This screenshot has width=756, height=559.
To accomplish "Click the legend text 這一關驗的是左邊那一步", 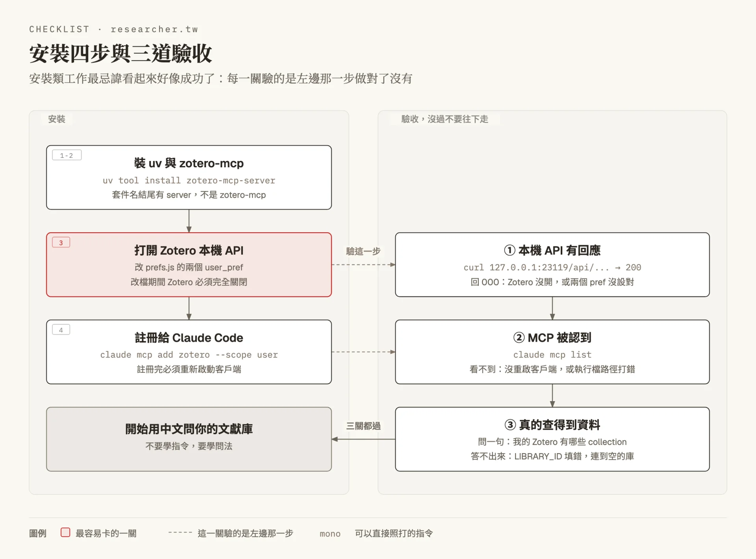I will [x=246, y=533].
